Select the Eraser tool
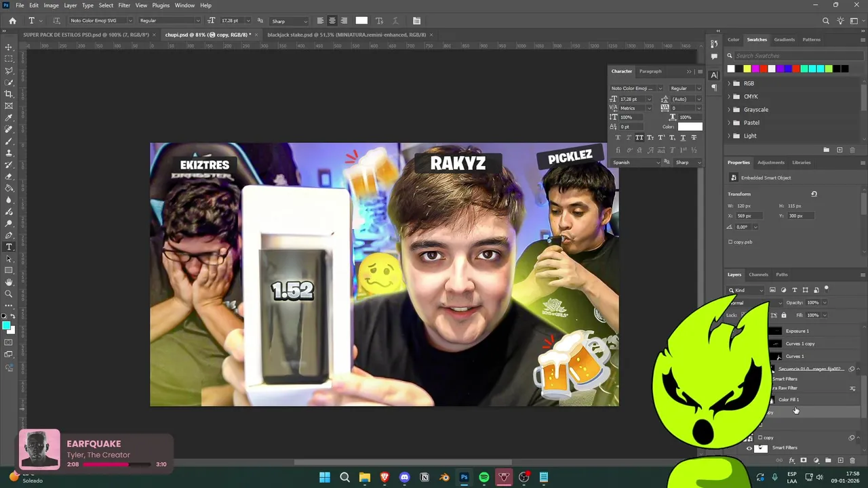Viewport: 868px width, 488px height. [9, 176]
